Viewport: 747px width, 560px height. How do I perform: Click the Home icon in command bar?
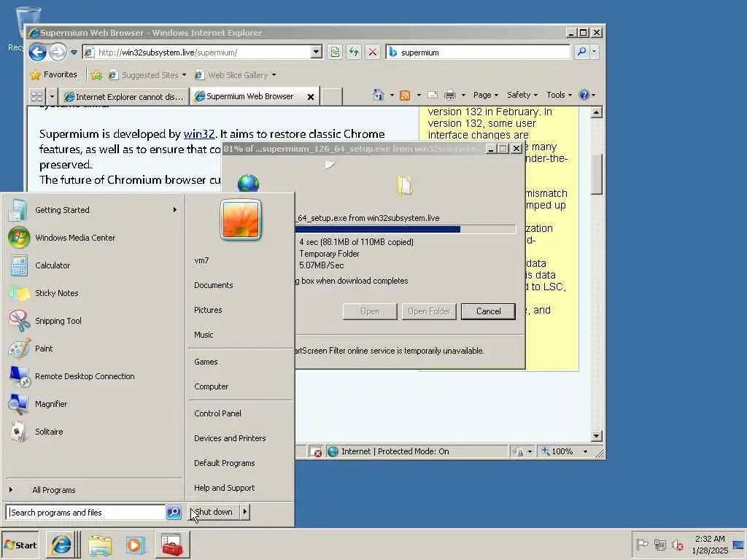[379, 95]
